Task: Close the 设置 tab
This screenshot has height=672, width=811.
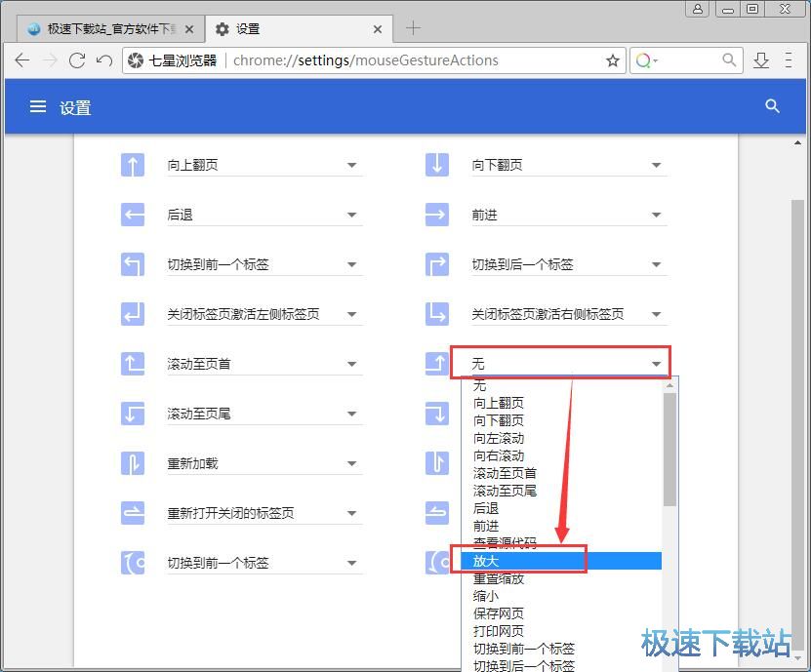Action: [x=378, y=29]
